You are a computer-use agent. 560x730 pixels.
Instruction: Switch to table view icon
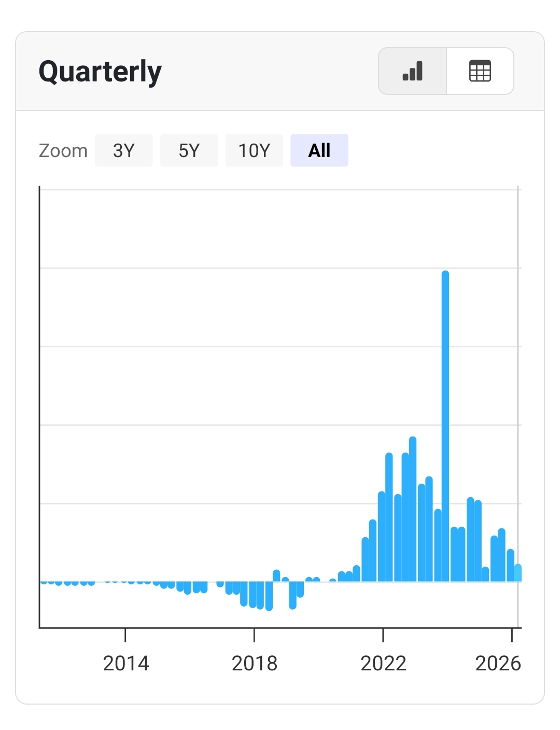[480, 71]
